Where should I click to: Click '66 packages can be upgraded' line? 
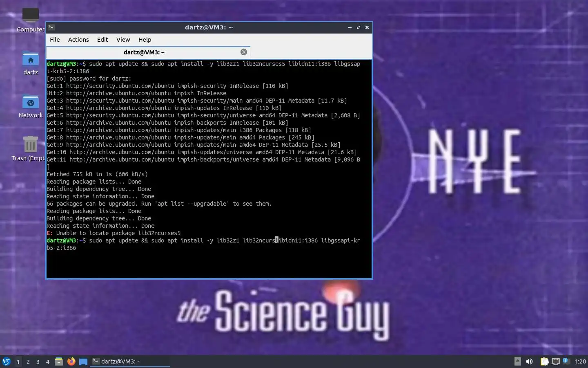[159, 204]
